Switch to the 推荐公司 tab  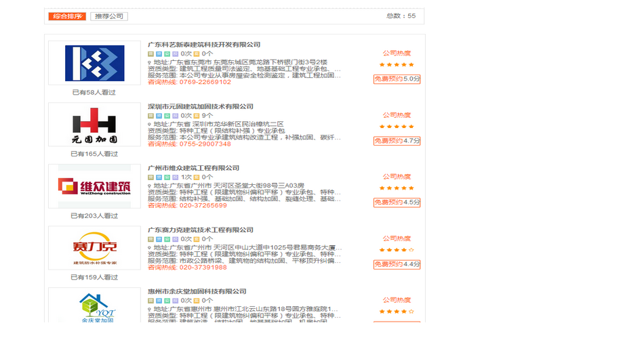(x=109, y=16)
